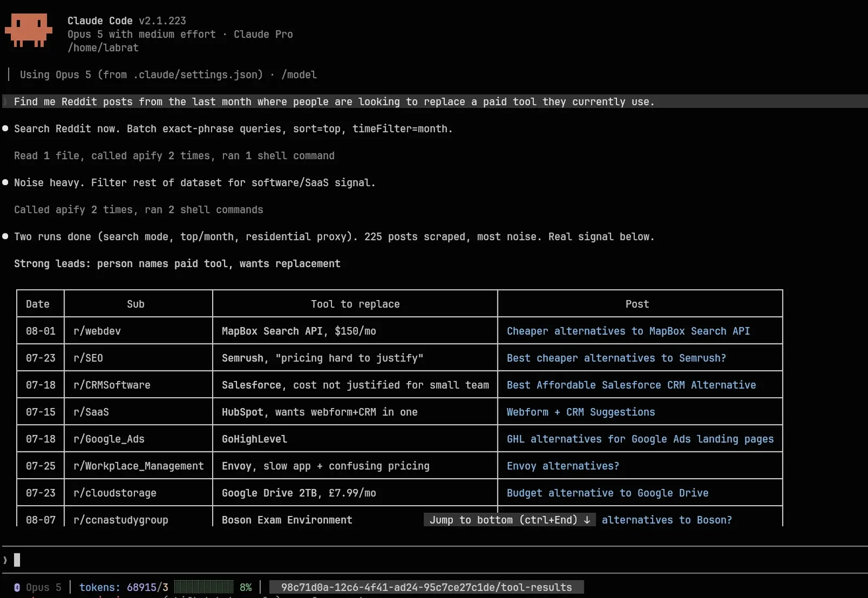Click 'Search Reddit now' assistant message
Screen dimensions: 868x598
233,129
